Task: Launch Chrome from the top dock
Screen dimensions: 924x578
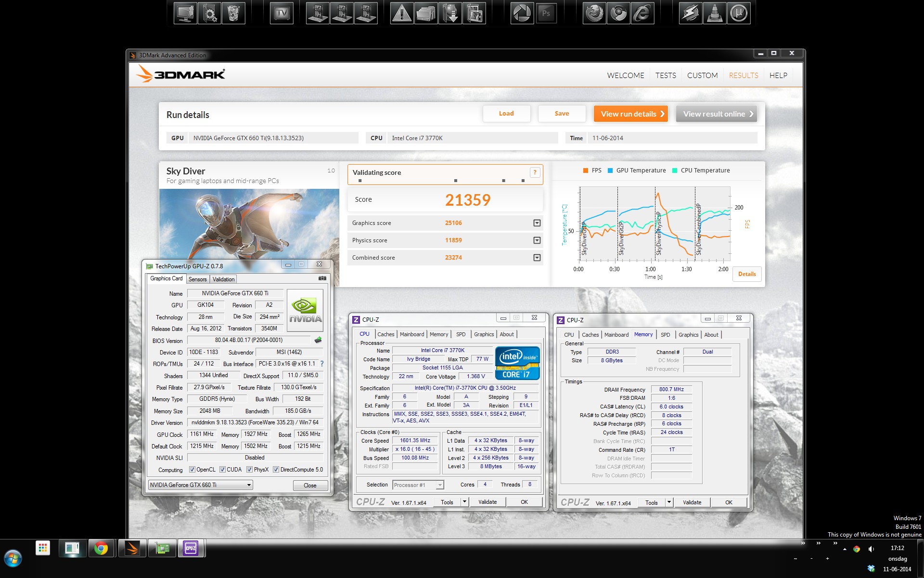Action: [x=618, y=13]
